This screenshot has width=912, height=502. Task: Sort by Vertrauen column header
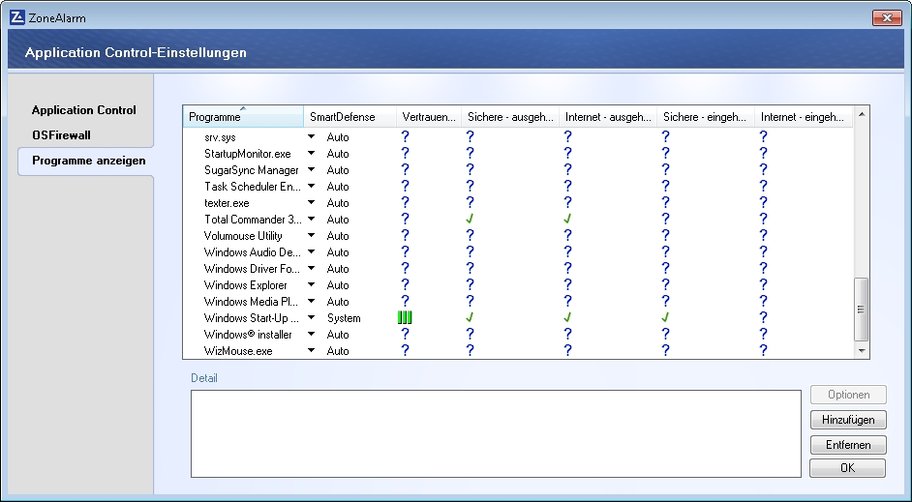429,117
